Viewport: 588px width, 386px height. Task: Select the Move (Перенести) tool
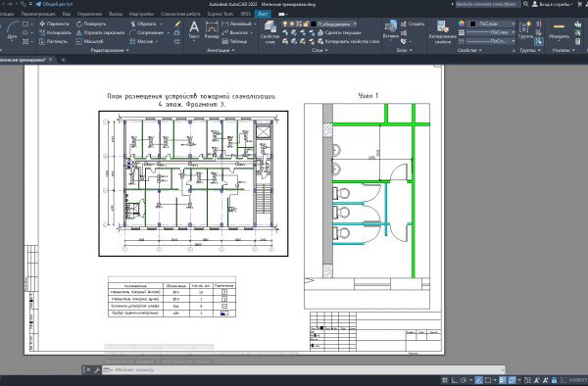click(x=55, y=24)
